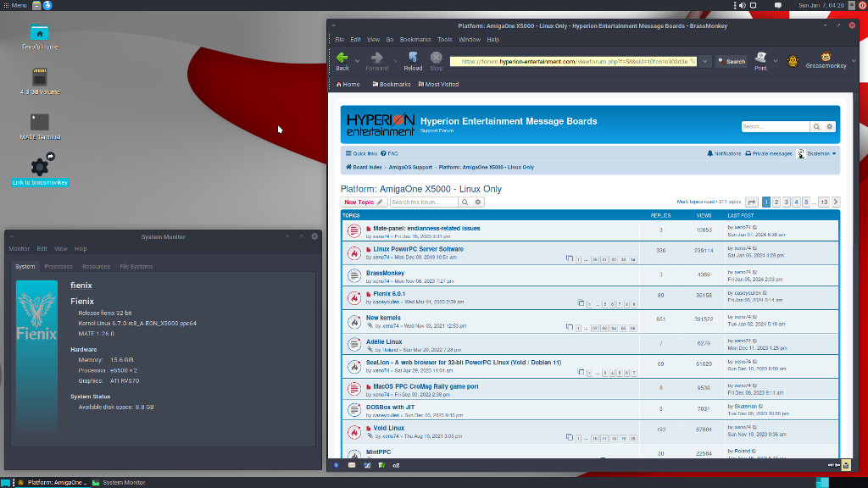
Task: Open the Bookmarks toolbar folder
Action: tap(392, 85)
